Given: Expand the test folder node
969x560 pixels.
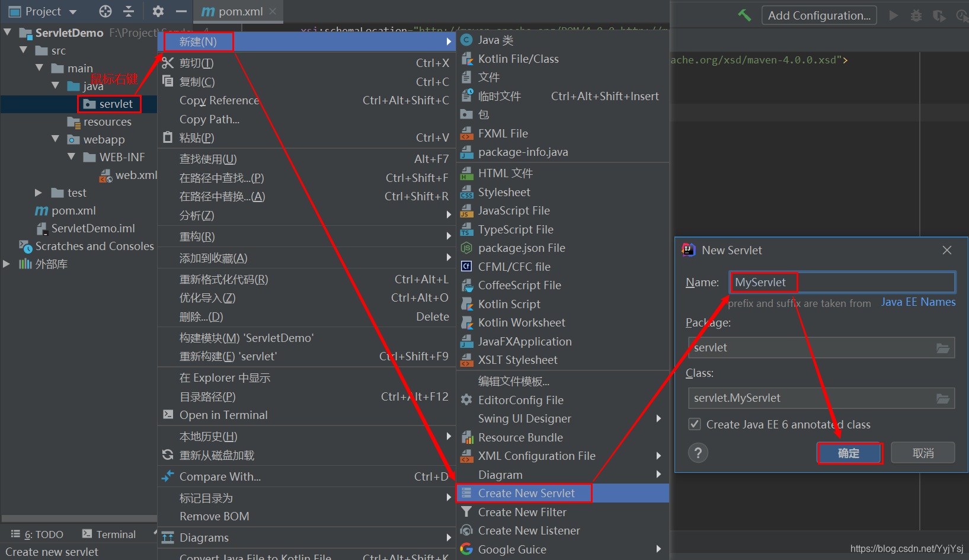Looking at the screenshot, I should 39,193.
